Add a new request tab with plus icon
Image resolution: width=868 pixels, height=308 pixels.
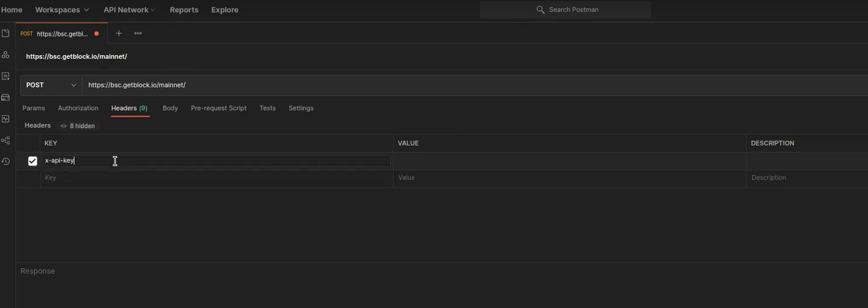(x=119, y=33)
